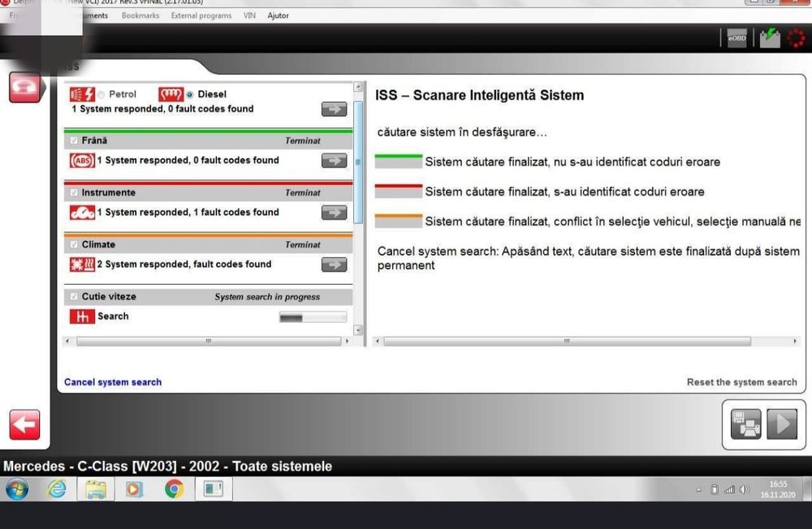This screenshot has height=529, width=812.
Task: Click the Climate heating icon
Action: pos(82,264)
